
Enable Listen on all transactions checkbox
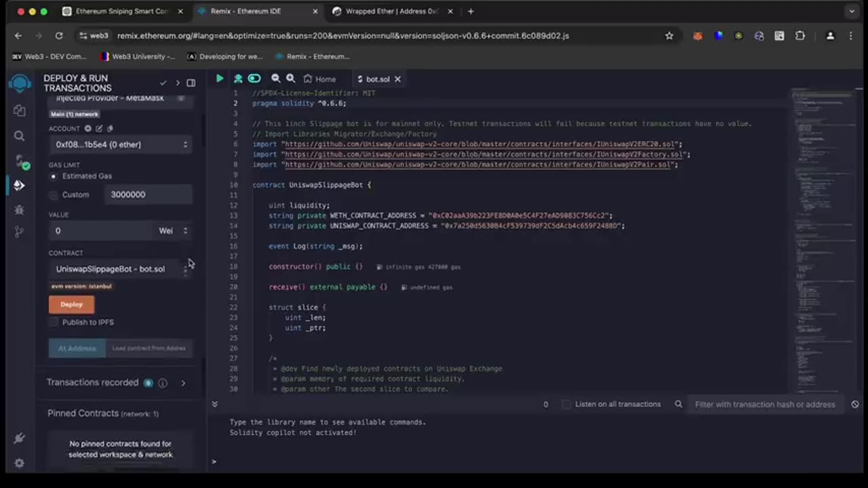point(566,404)
